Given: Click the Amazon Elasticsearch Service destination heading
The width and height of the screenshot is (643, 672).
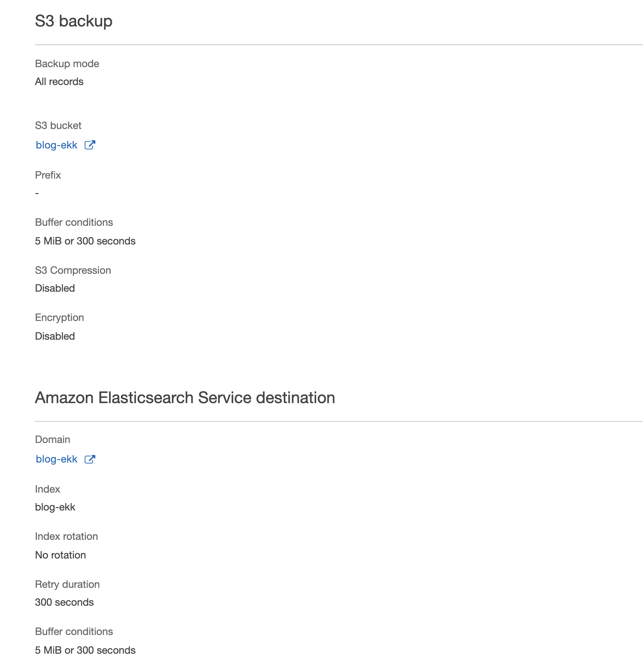Looking at the screenshot, I should 185,398.
